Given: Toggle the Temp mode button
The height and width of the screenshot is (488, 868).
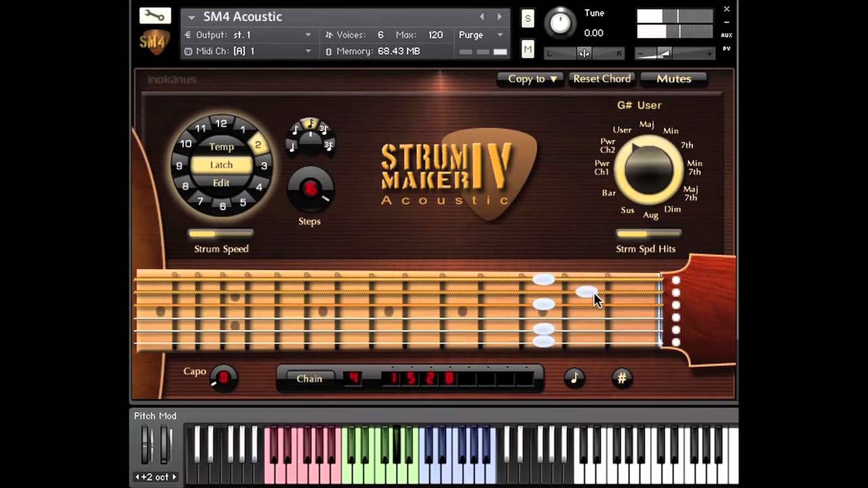Looking at the screenshot, I should pos(221,146).
